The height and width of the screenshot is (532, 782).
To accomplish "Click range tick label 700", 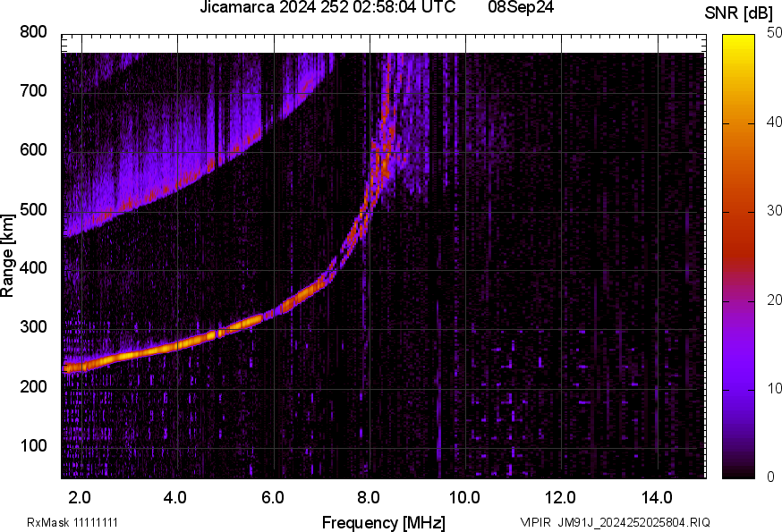I will click(x=33, y=90).
